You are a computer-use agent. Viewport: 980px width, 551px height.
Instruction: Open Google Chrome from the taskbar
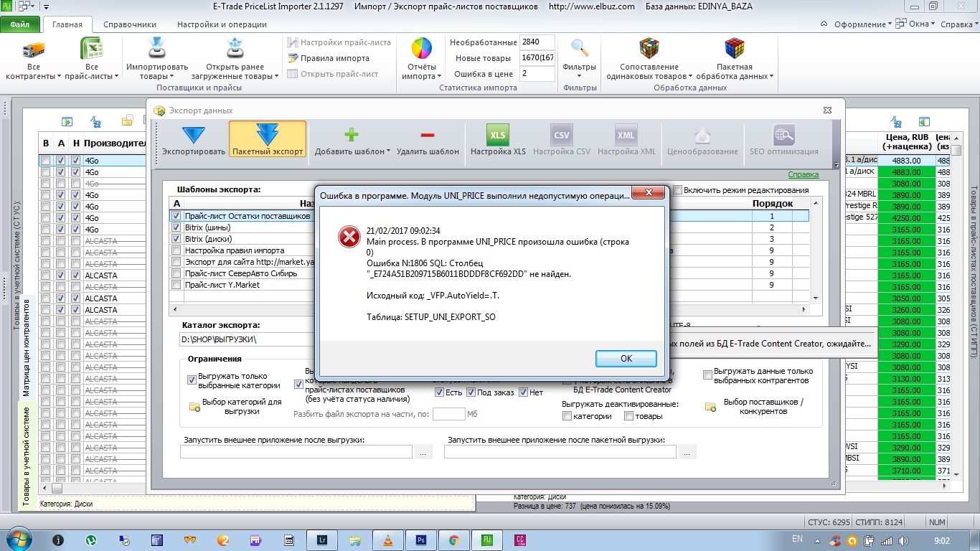(454, 540)
